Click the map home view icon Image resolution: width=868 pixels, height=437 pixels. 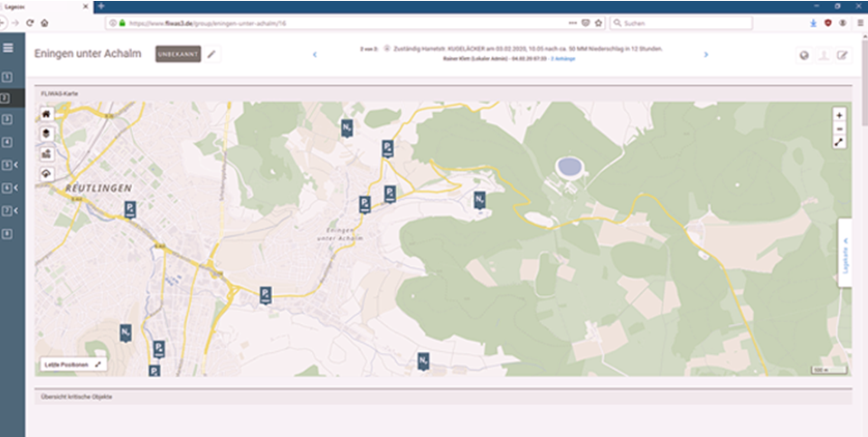(x=47, y=114)
